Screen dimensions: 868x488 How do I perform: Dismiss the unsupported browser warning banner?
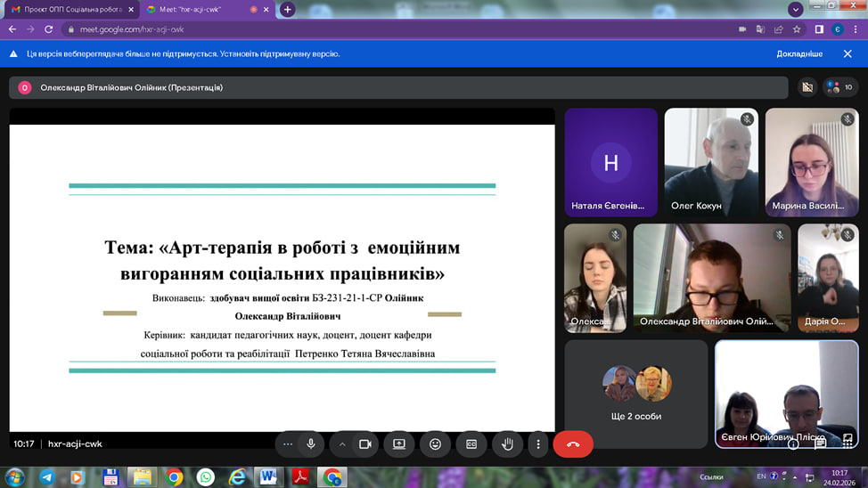point(848,53)
